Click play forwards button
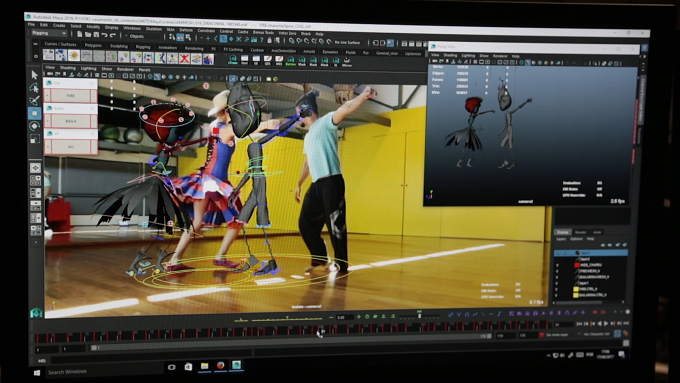The image size is (680, 383). (606, 324)
